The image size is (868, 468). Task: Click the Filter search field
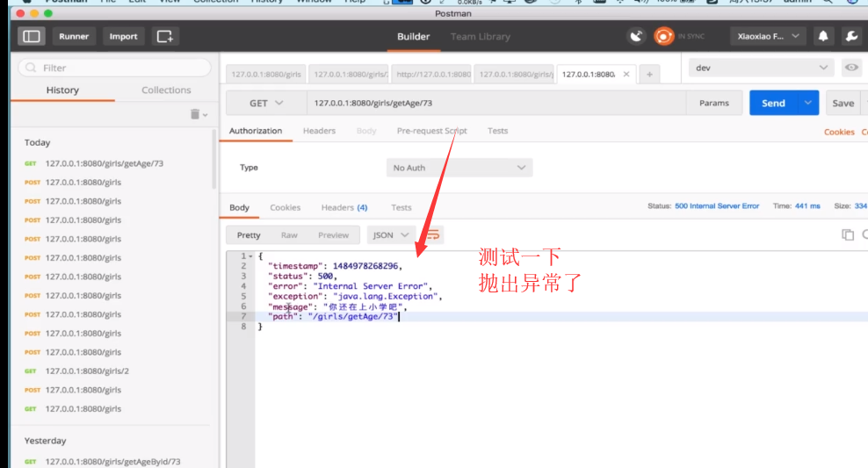[114, 68]
